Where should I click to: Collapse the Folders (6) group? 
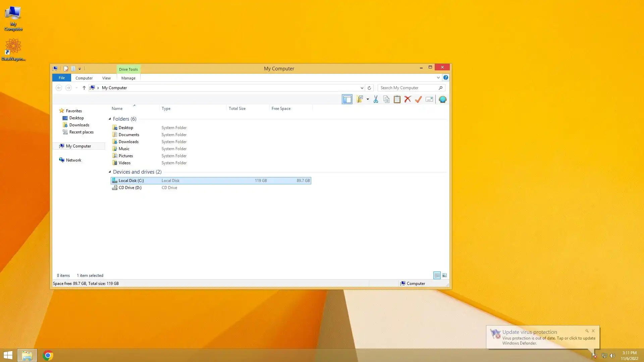pyautogui.click(x=110, y=119)
